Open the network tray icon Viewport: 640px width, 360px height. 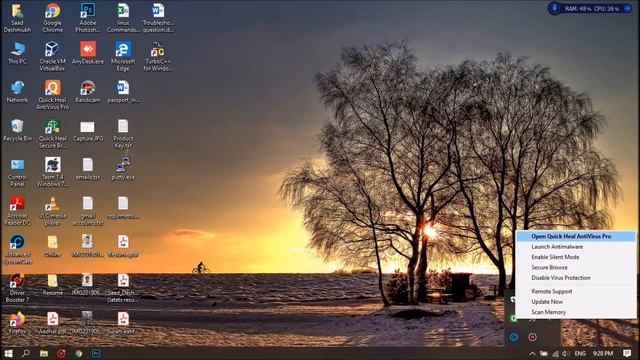[555, 353]
